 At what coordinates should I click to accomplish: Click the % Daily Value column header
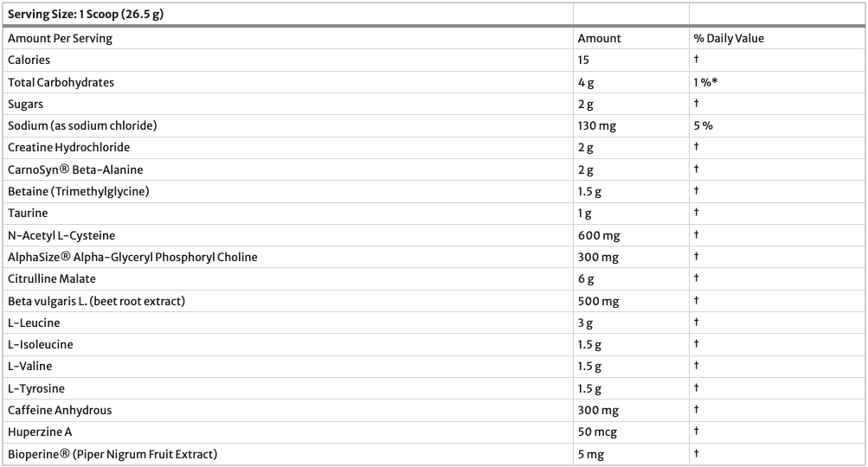(729, 38)
